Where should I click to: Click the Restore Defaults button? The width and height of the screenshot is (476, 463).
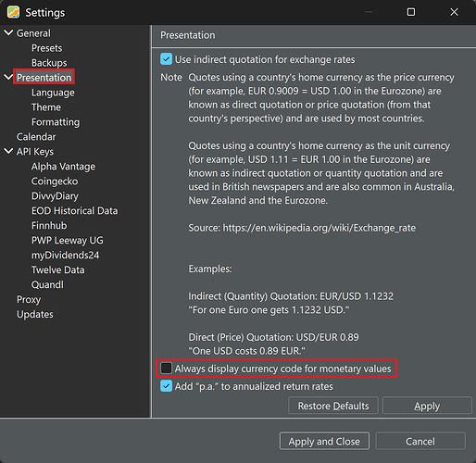point(333,406)
